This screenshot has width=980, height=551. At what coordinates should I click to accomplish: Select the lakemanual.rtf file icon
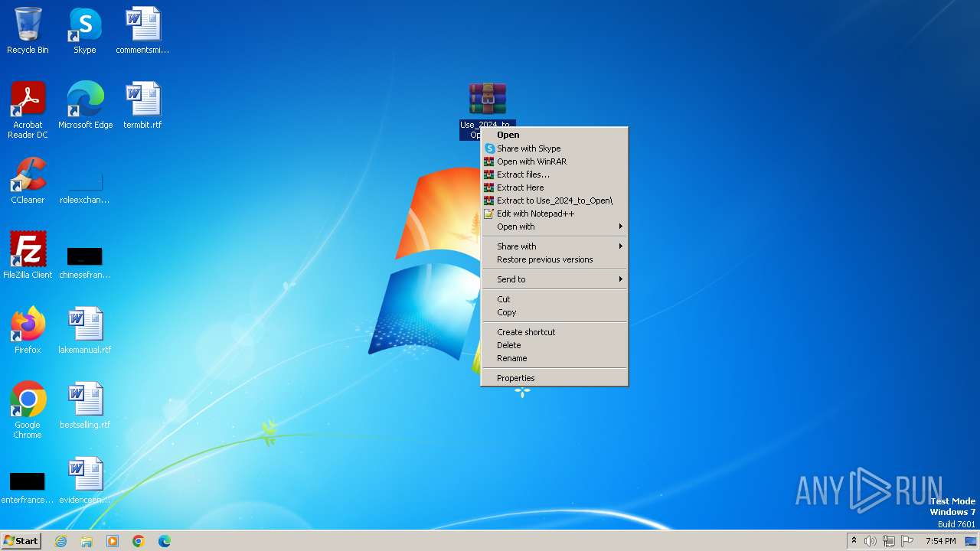pyautogui.click(x=85, y=331)
